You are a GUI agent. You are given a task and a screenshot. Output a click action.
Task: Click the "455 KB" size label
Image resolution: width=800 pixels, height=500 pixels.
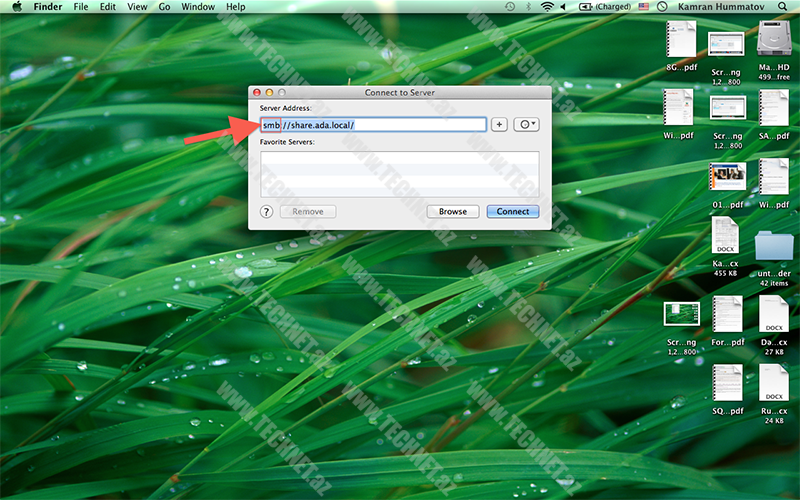(725, 273)
